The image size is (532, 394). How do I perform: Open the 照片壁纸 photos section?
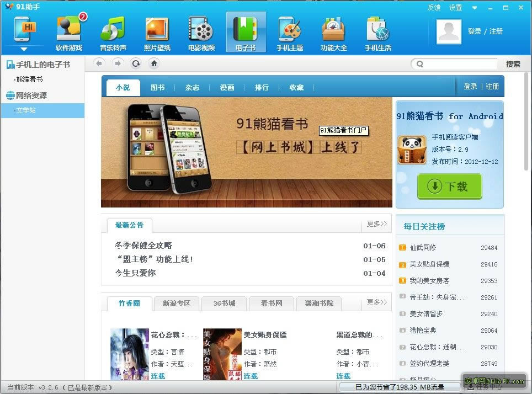click(x=157, y=33)
